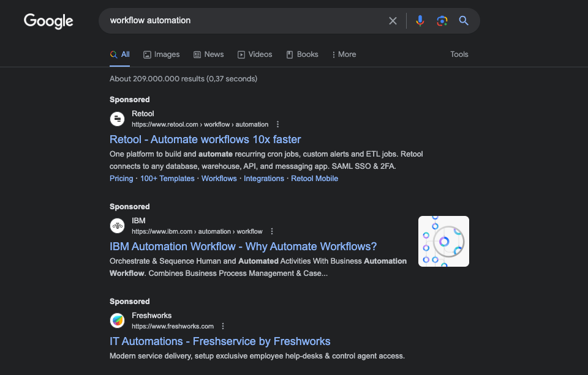This screenshot has height=375, width=588.
Task: Open the three-dot menu beside the Freshworks URL
Action: [x=223, y=326]
